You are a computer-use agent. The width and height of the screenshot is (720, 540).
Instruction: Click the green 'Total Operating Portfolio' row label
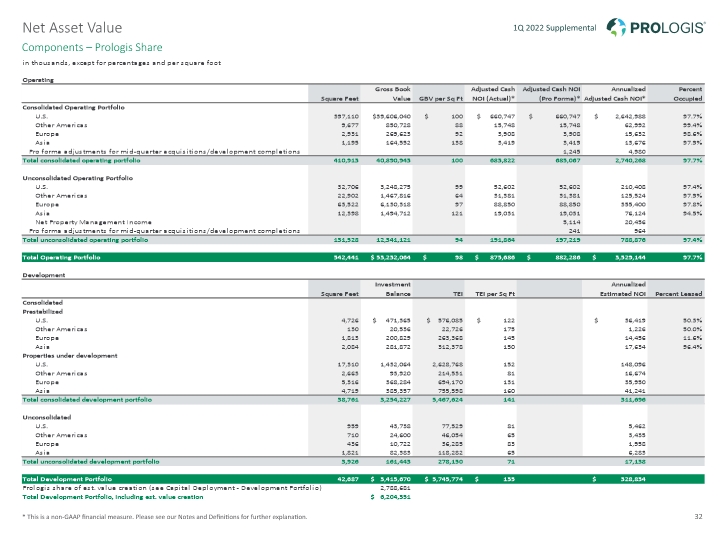coord(61,258)
